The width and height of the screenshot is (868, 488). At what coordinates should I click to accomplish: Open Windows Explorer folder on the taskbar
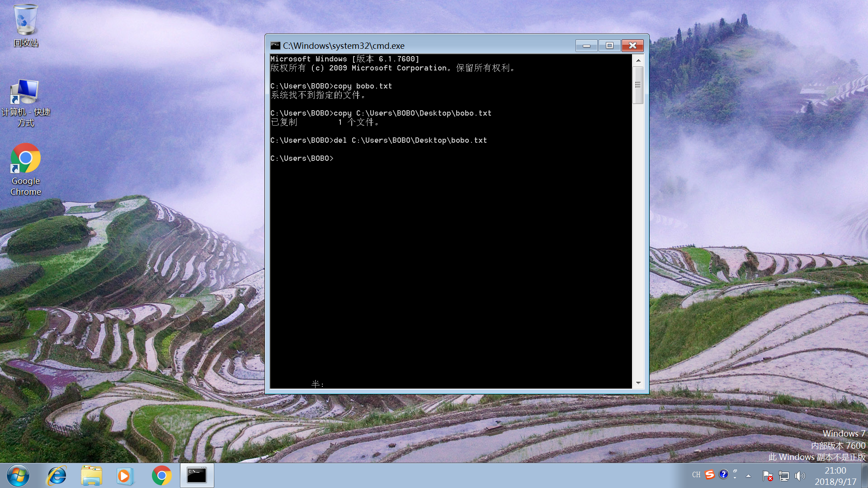tap(91, 475)
